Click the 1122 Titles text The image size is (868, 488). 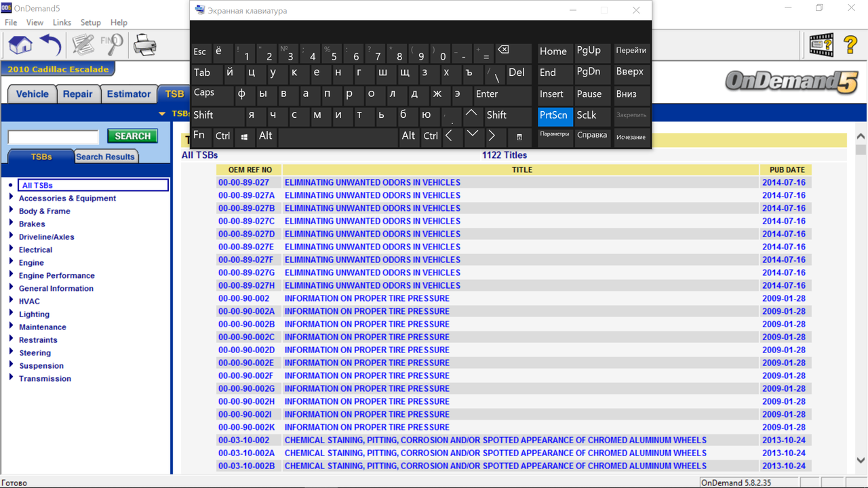point(505,155)
